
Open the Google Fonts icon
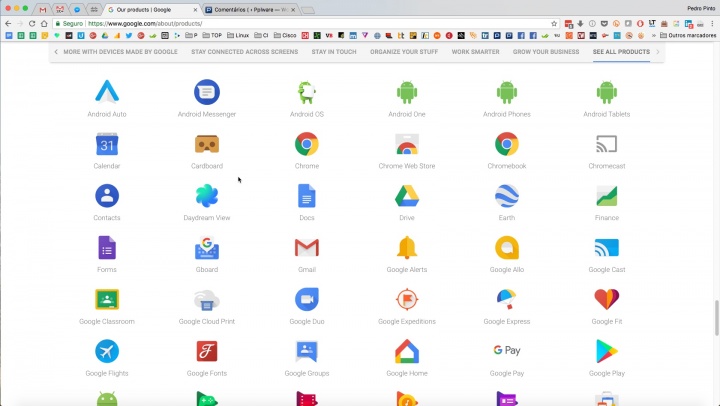coord(207,352)
